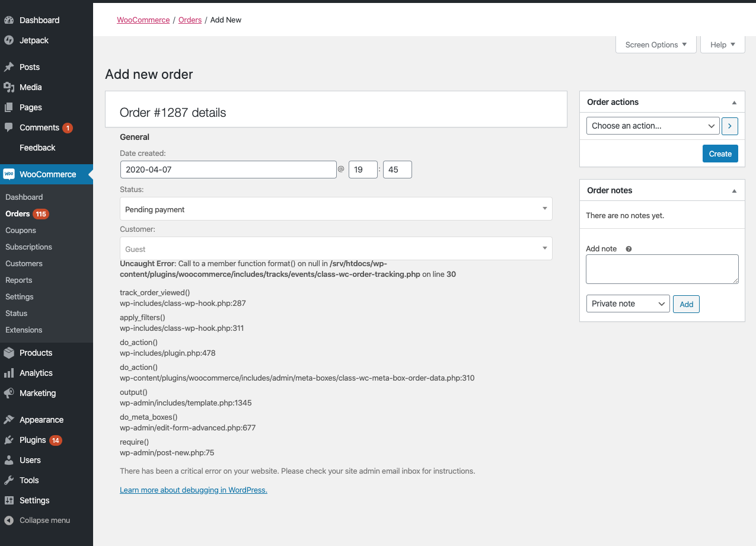Viewport: 756px width, 546px height.
Task: Open Products via its box icon
Action: click(9, 353)
